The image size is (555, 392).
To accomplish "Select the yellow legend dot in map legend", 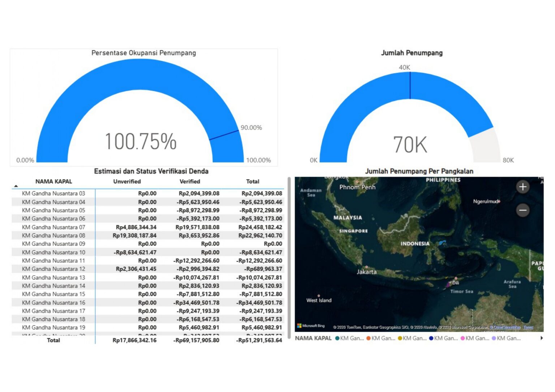I will [x=400, y=339].
